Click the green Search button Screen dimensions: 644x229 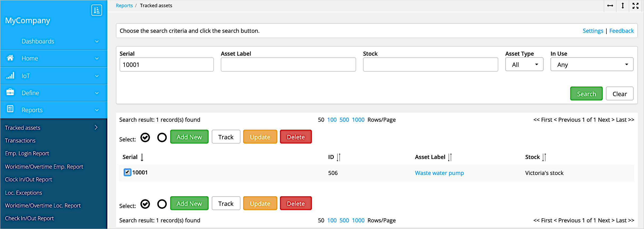pyautogui.click(x=586, y=94)
